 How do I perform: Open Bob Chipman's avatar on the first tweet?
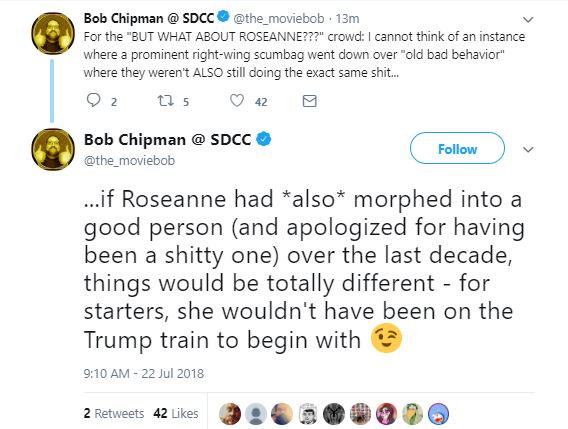[53, 33]
